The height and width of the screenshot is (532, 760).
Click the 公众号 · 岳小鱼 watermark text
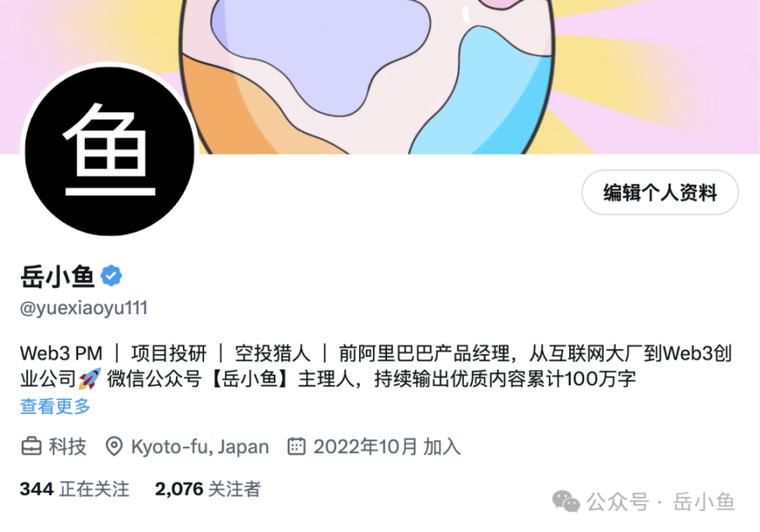[661, 502]
